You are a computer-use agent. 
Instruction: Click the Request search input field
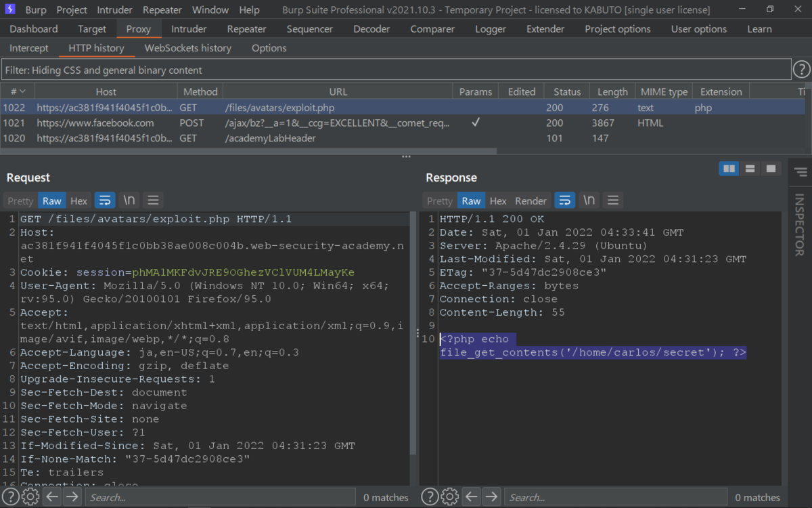tap(220, 497)
